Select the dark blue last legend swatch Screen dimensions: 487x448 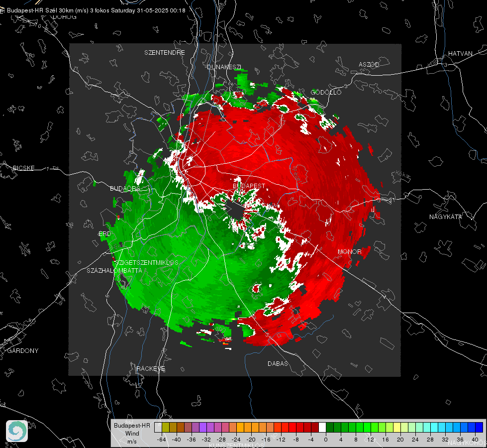coord(479,427)
